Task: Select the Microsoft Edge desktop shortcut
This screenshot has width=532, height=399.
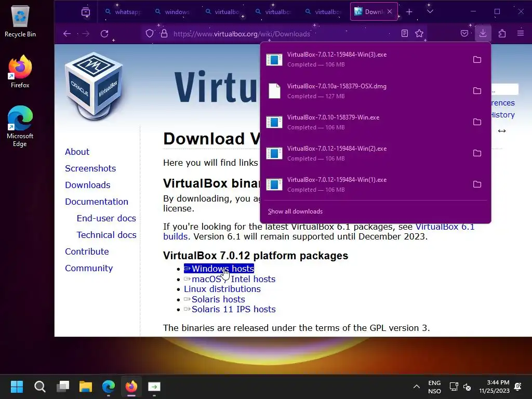Action: point(20,126)
